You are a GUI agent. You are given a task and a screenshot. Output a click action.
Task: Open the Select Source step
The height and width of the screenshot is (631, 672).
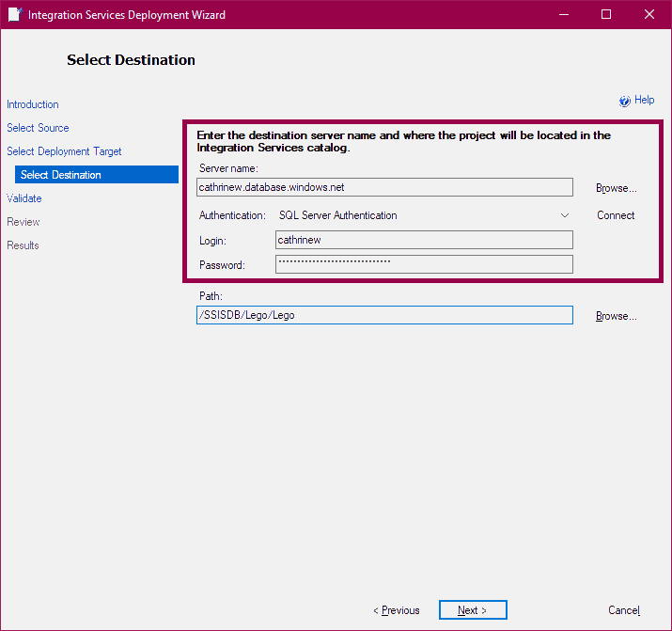[38, 128]
